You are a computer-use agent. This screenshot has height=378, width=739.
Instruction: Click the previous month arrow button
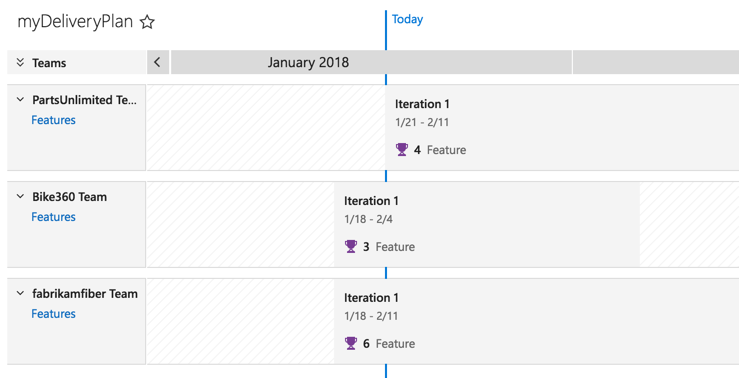click(x=158, y=62)
